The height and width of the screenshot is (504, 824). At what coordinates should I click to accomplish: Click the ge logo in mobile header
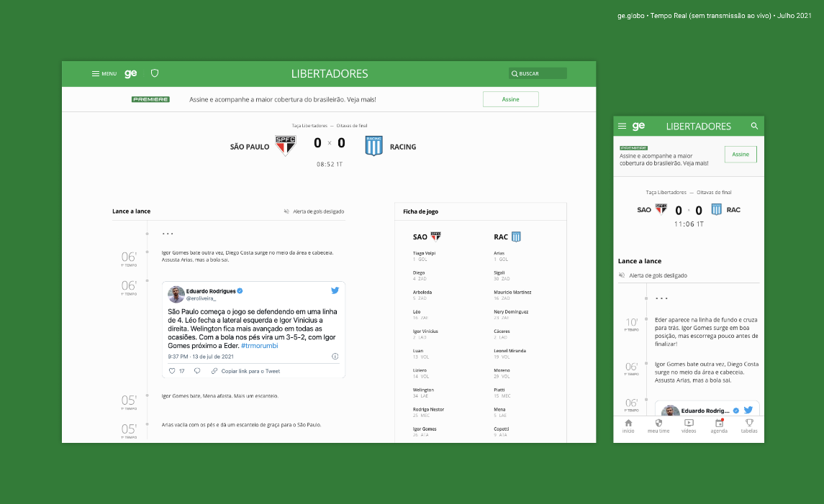(638, 126)
